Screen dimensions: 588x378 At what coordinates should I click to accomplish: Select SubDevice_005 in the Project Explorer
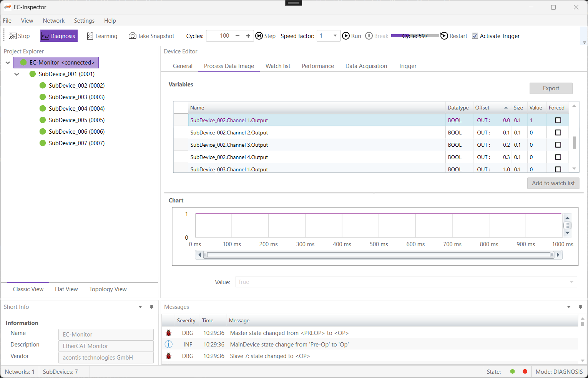[76, 120]
